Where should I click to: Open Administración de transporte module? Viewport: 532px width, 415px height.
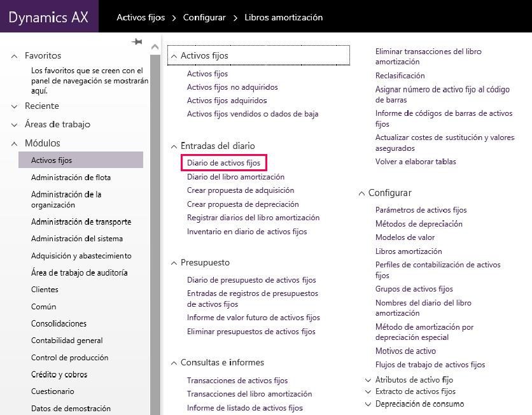point(81,222)
